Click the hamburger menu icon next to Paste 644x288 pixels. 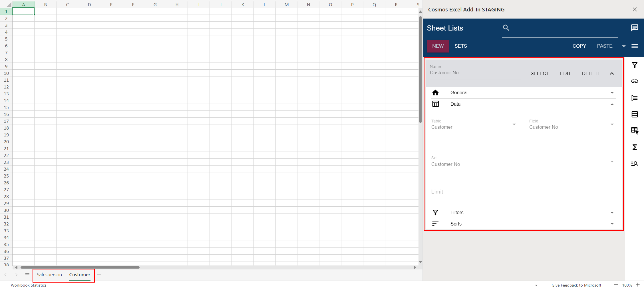tap(635, 46)
